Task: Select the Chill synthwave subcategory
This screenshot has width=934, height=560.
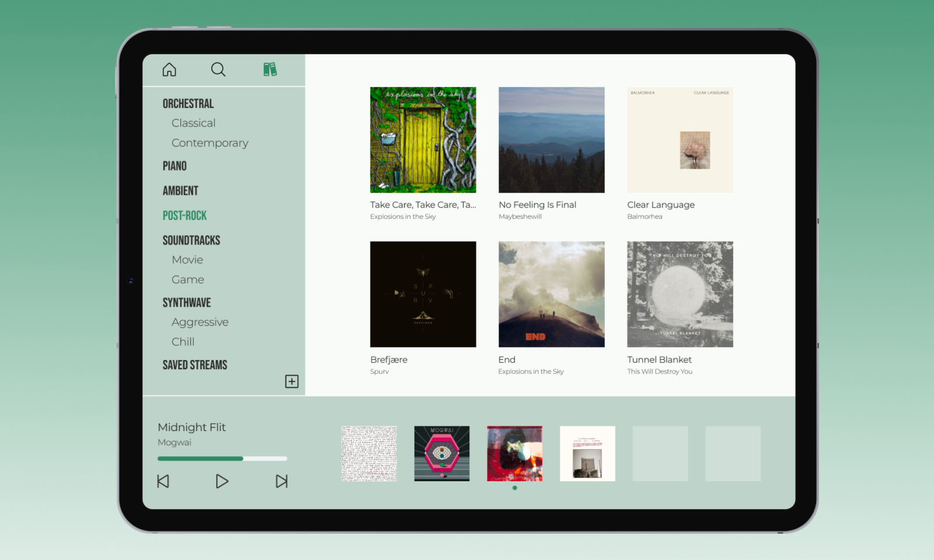Action: pyautogui.click(x=183, y=341)
